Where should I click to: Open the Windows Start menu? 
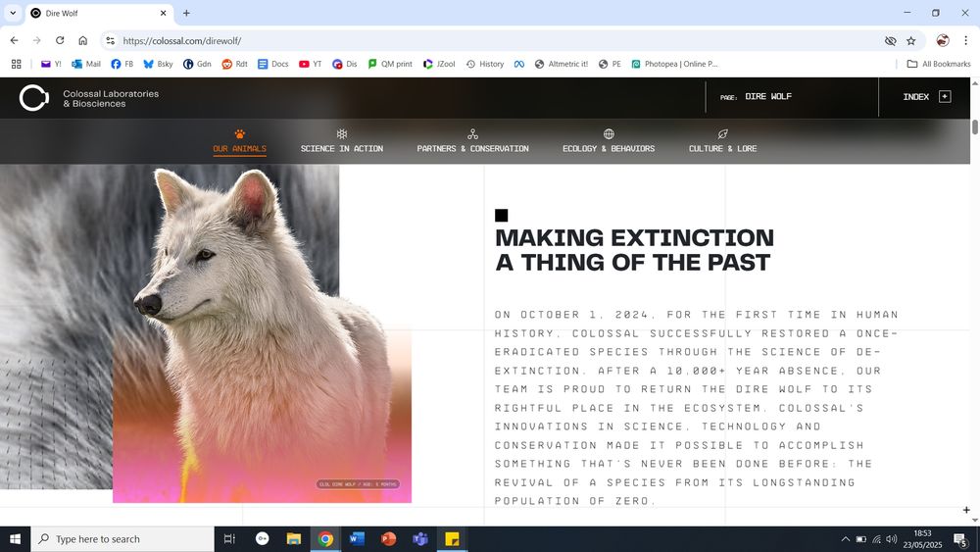(x=15, y=539)
